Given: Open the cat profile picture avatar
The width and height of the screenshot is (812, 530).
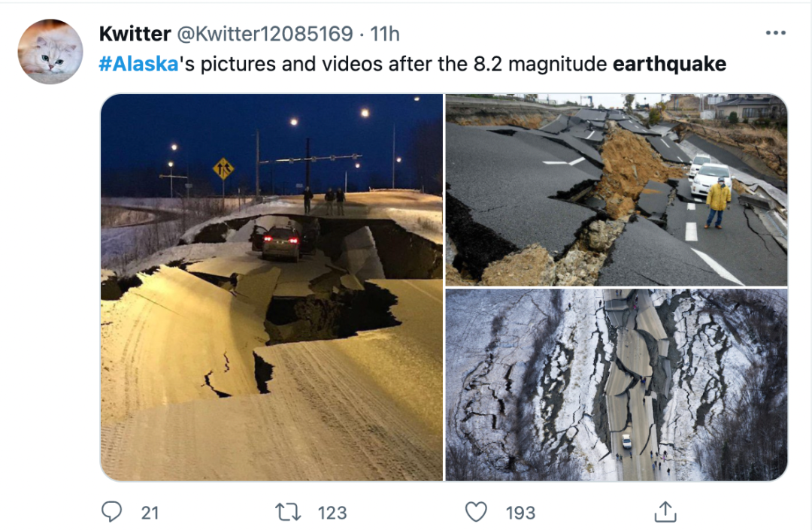Looking at the screenshot, I should 50,52.
